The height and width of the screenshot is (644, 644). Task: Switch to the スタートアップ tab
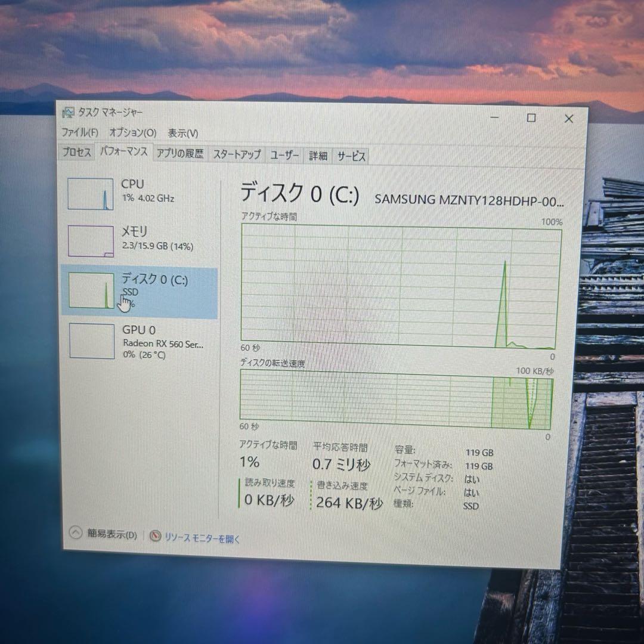pos(236,154)
